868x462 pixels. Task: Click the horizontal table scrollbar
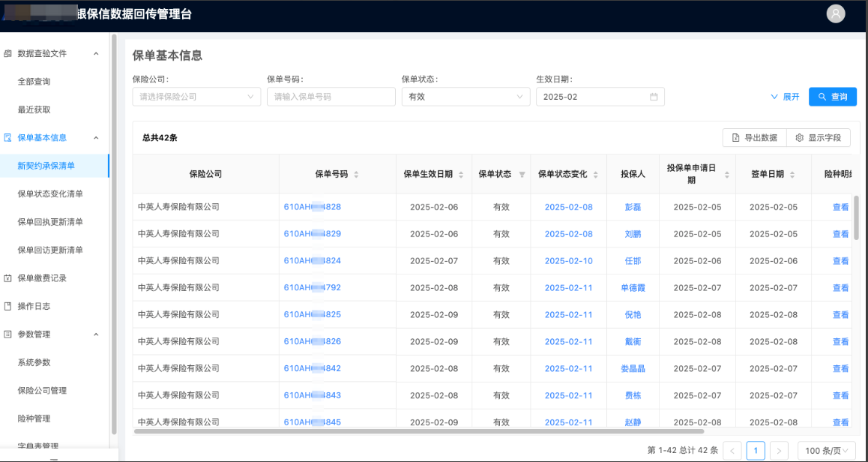click(418, 431)
